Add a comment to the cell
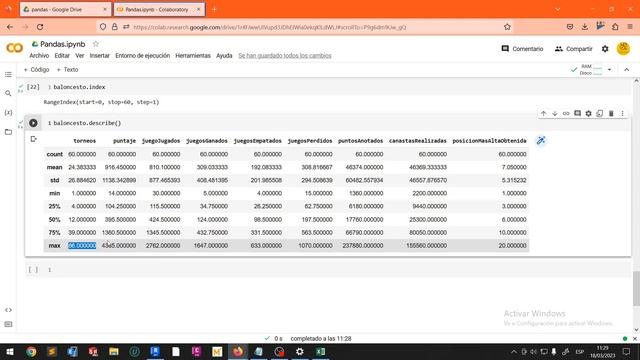 (577, 113)
